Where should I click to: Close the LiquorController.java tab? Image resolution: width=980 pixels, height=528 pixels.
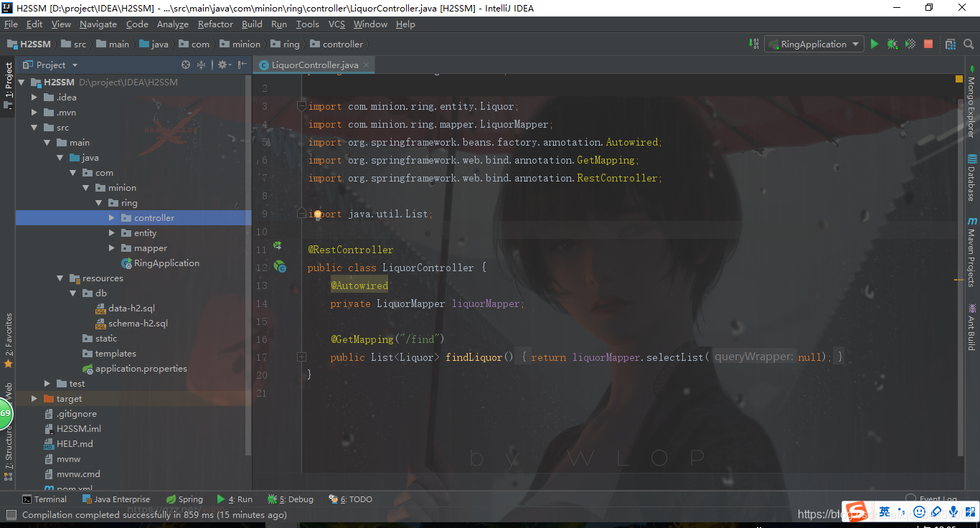pos(367,65)
